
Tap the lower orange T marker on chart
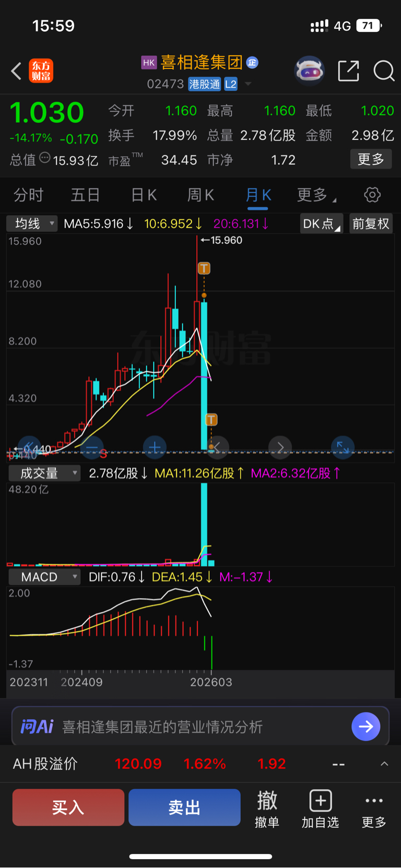coord(211,420)
